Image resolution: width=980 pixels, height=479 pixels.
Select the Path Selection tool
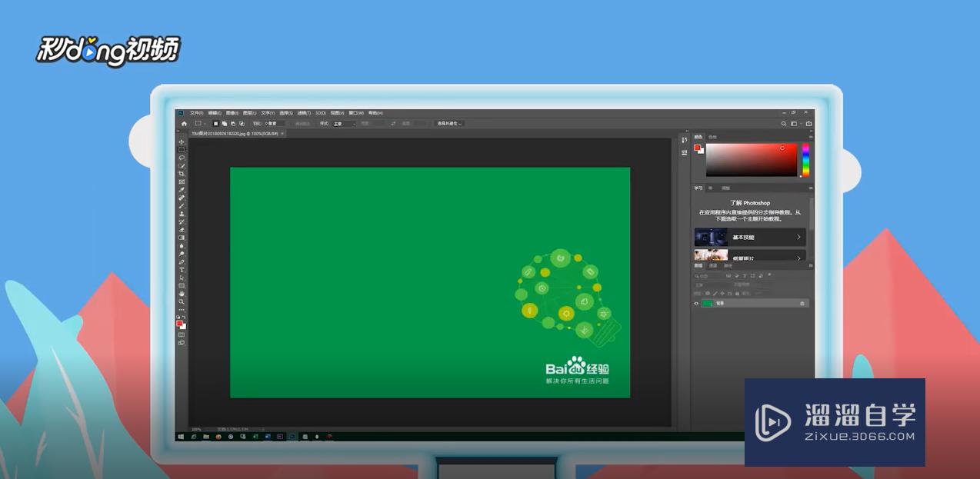coord(182,278)
